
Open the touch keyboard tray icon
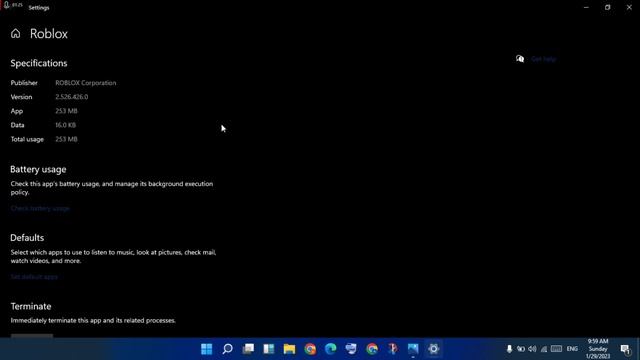coord(556,349)
